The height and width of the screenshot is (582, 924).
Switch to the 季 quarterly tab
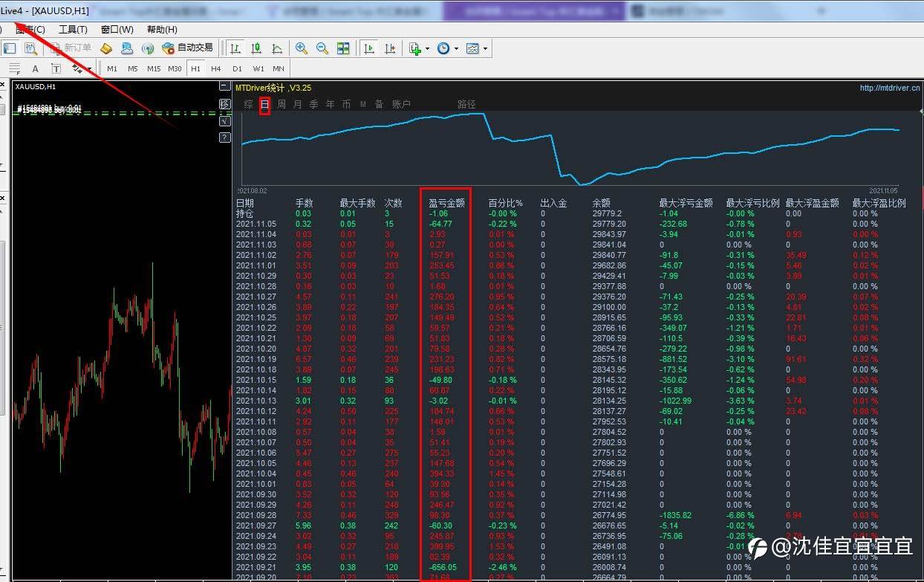click(x=313, y=105)
